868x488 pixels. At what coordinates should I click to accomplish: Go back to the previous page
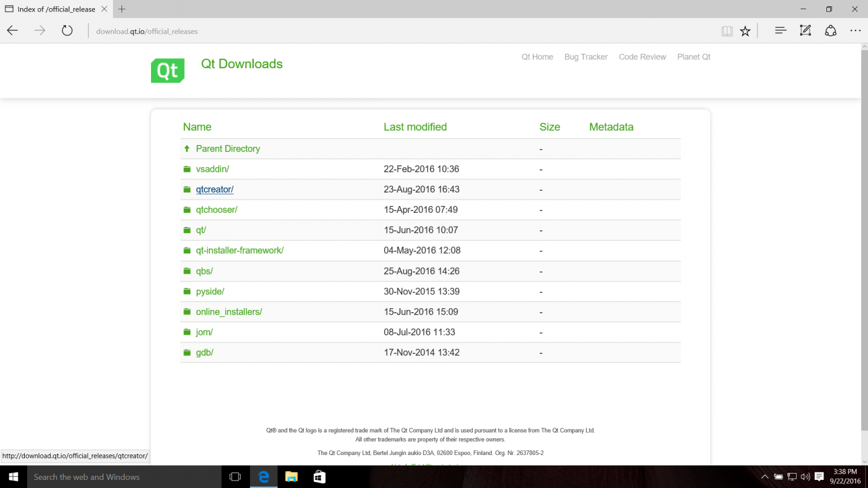pyautogui.click(x=12, y=31)
